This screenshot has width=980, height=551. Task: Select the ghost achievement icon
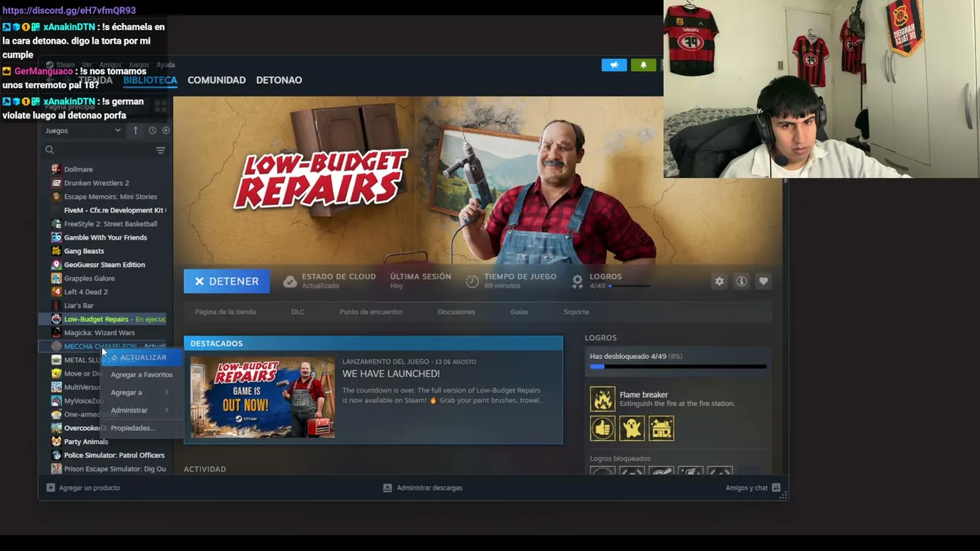pyautogui.click(x=632, y=429)
